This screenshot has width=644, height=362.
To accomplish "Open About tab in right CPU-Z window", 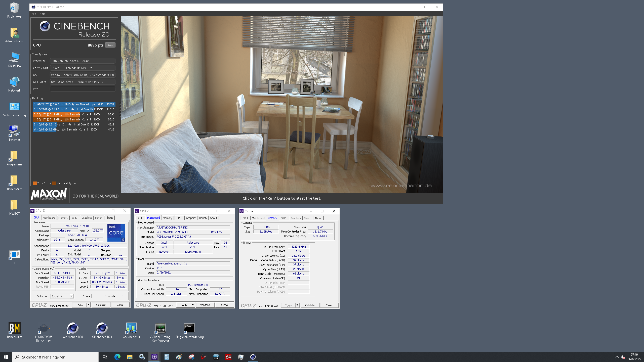I will point(318,218).
